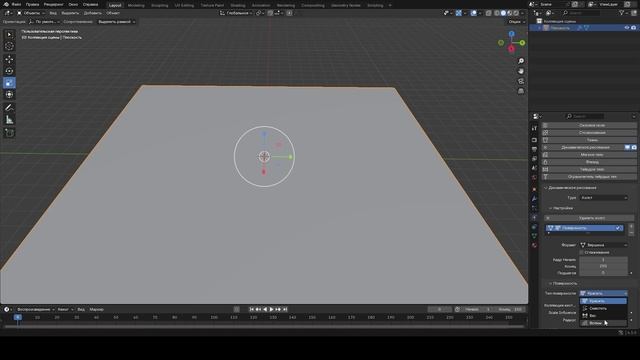Open the Tool properties tab
640x360 pixels.
pyautogui.click(x=534, y=128)
